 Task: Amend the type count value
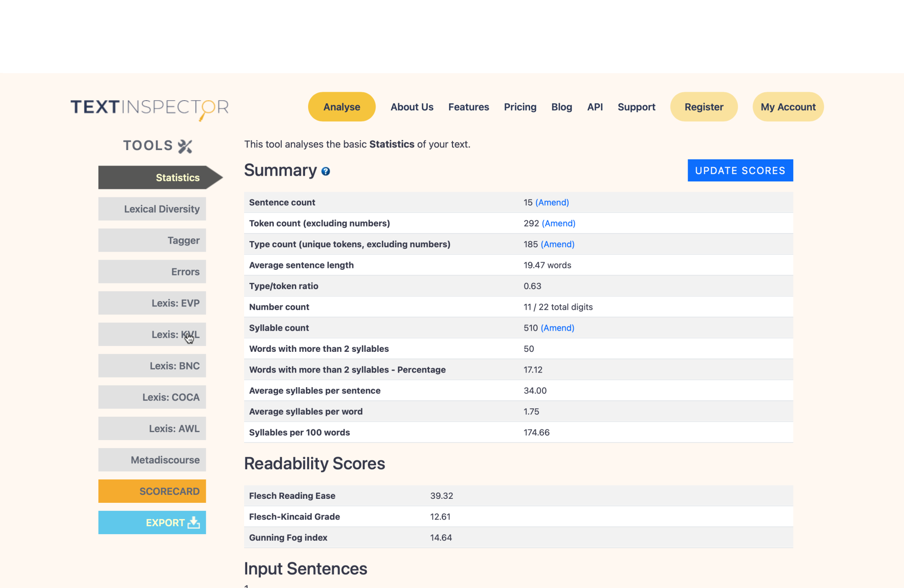click(557, 245)
